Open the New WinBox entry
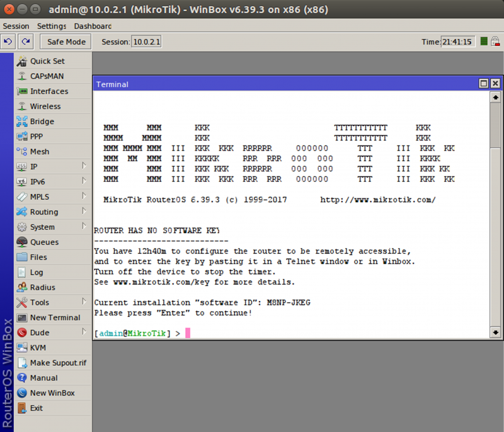504x432 pixels. click(53, 393)
